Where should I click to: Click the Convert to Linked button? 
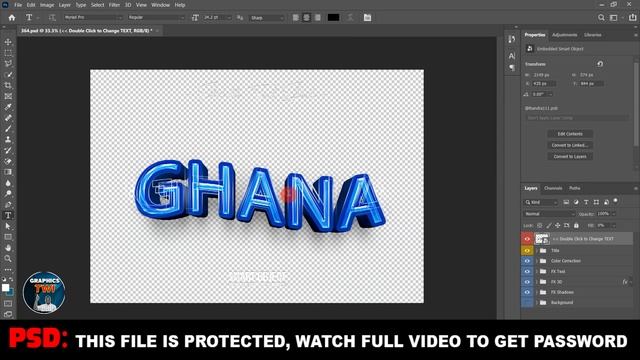[570, 145]
